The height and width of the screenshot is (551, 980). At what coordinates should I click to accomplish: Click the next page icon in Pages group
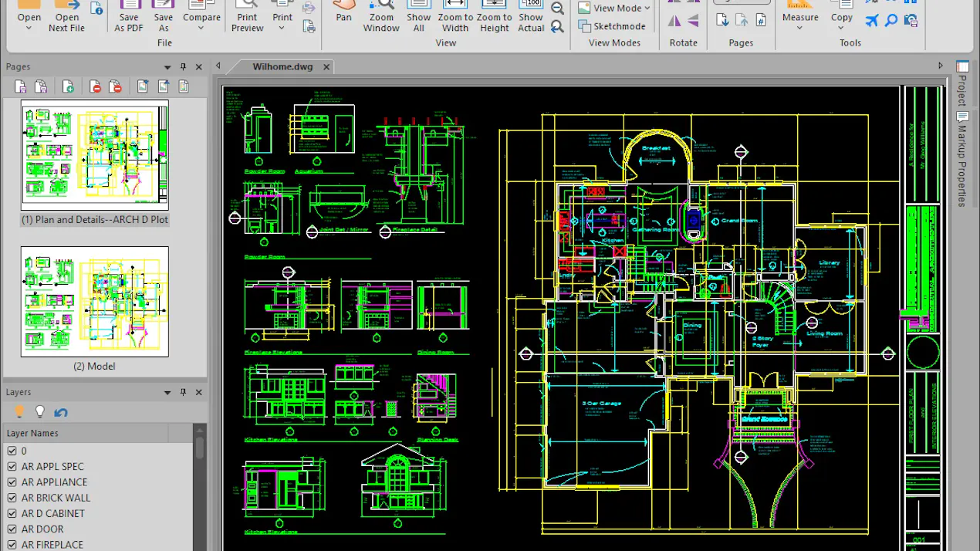pyautogui.click(x=722, y=21)
